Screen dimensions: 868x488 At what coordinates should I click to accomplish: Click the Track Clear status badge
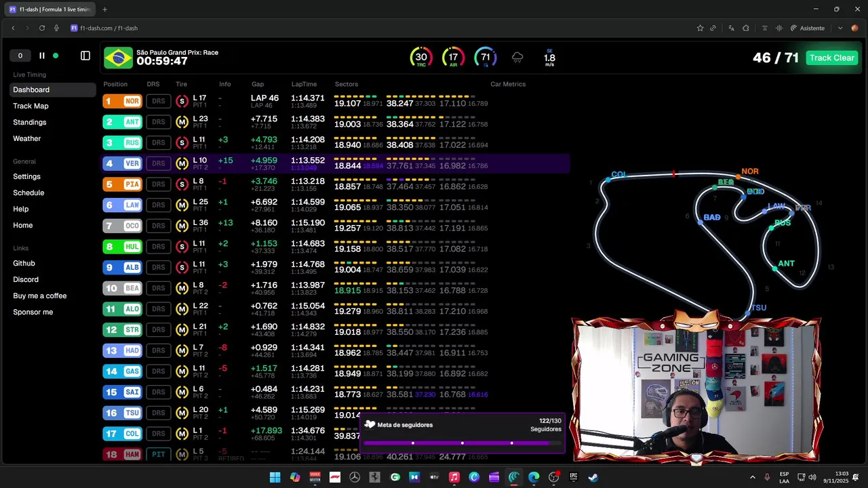click(x=831, y=58)
